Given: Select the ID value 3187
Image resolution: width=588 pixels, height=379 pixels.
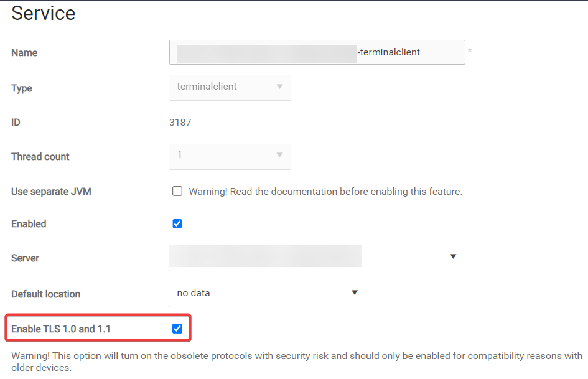Looking at the screenshot, I should tap(180, 122).
